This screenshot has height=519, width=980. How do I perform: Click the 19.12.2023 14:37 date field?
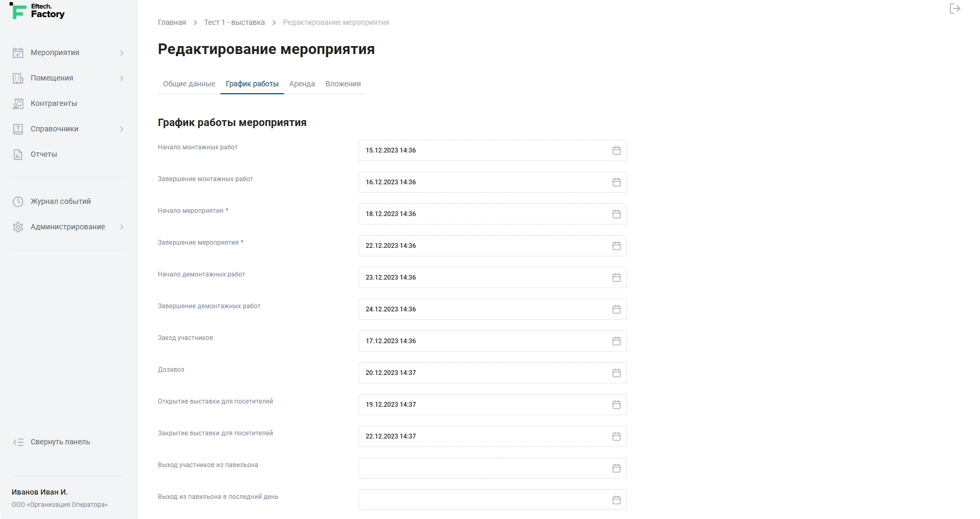492,405
